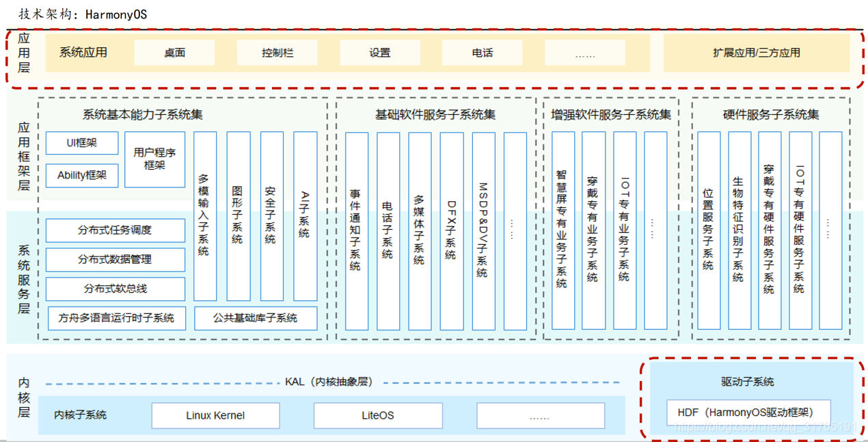Select the Linux Kernel box
This screenshot has width=868, height=442.
215,415
